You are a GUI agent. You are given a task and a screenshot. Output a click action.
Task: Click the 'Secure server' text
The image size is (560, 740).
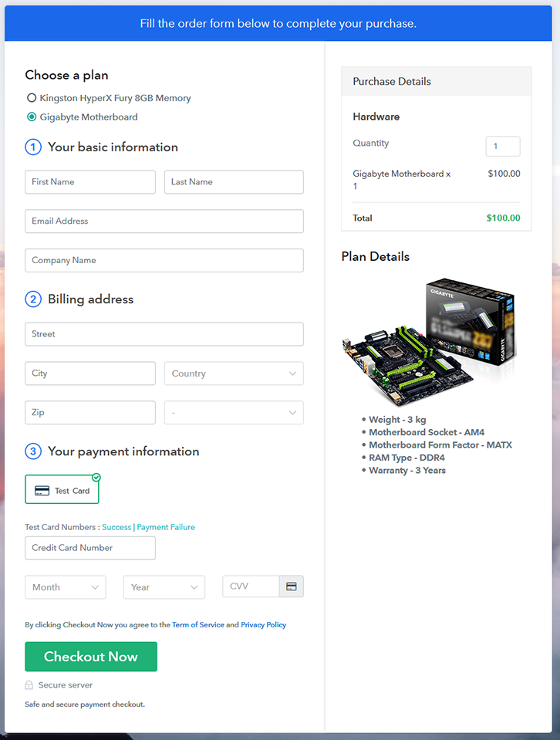coord(65,684)
